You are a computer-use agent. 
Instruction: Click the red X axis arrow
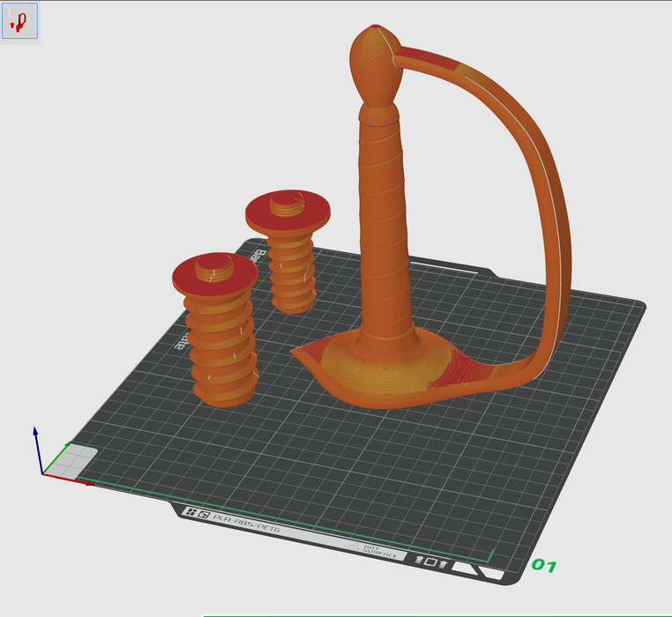click(x=87, y=483)
